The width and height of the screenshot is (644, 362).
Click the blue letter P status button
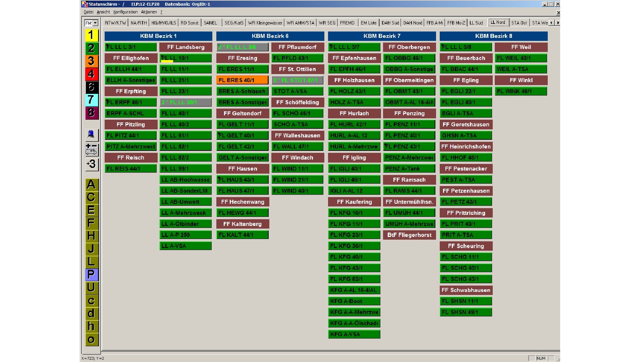[91, 275]
